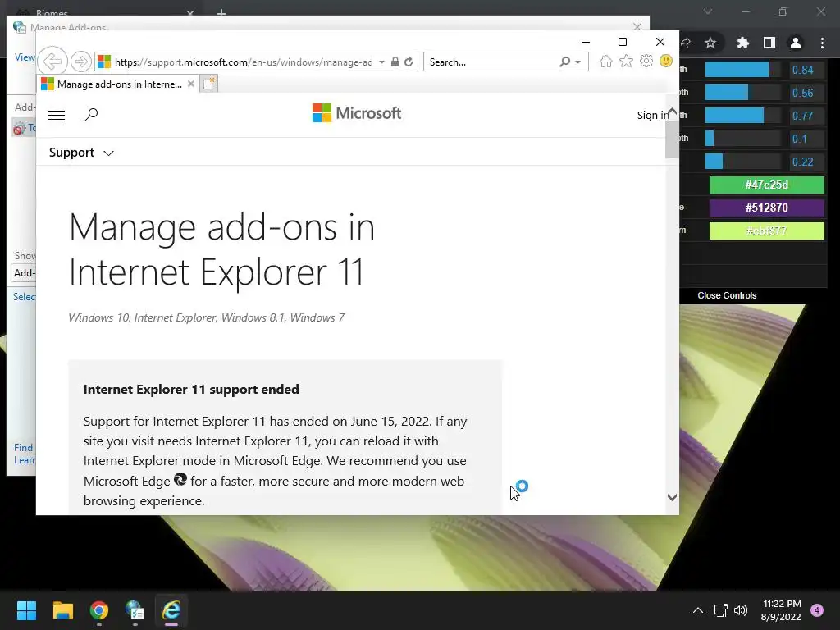This screenshot has height=630, width=840.
Task: Click the Chrome tab search chevron
Action: [x=708, y=11]
